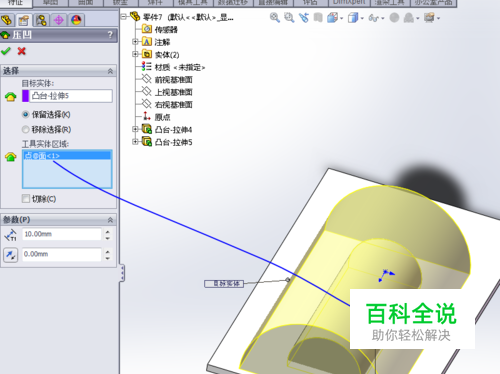The width and height of the screenshot is (500, 374).
Task: Decrease the 10.00mm thickness with down arrow
Action: (107, 238)
